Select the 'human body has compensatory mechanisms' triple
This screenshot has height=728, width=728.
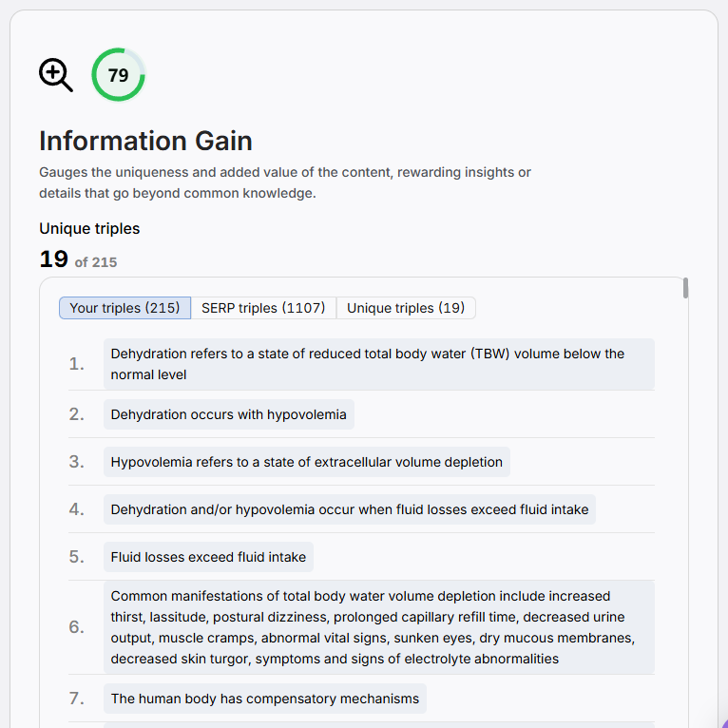(264, 699)
